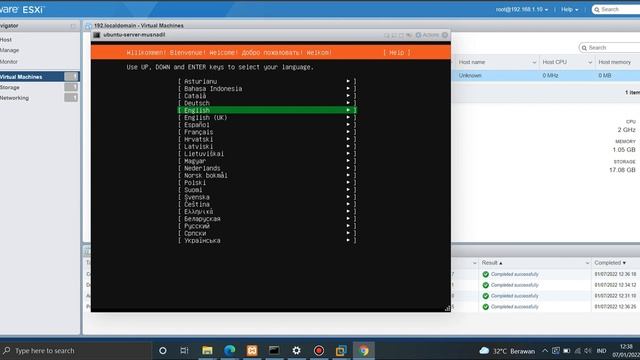
Task: Click the console window resize grip
Action: [x=447, y=308]
